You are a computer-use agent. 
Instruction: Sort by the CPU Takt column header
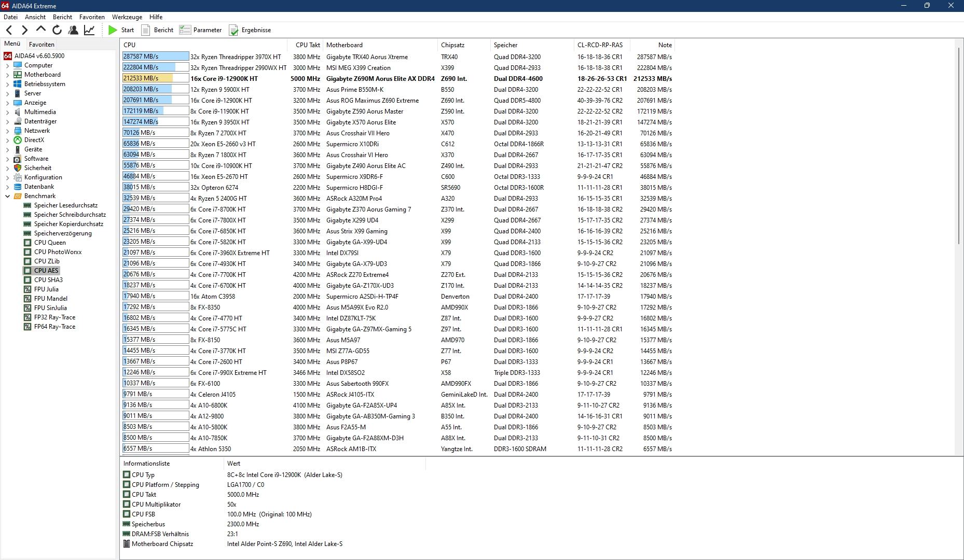[306, 45]
